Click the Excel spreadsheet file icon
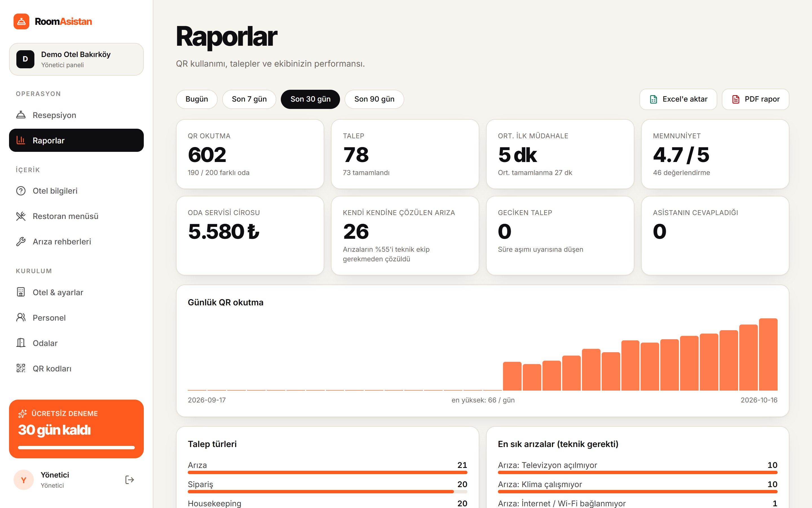This screenshot has height=508, width=812. (x=653, y=99)
